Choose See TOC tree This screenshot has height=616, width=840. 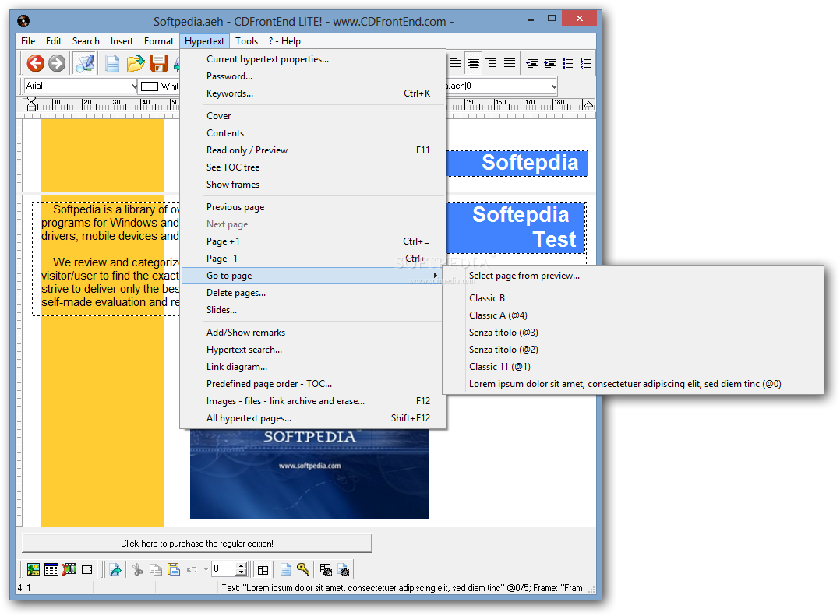[313, 167]
